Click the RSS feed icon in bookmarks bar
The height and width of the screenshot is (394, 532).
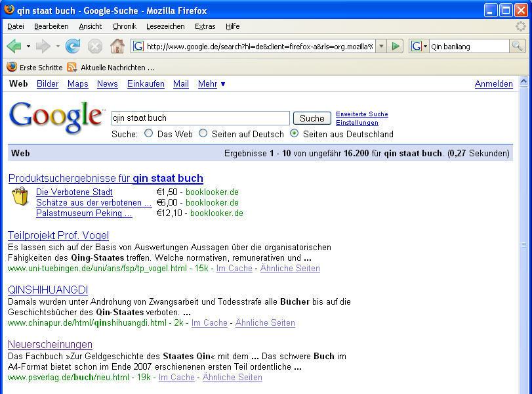click(72, 67)
